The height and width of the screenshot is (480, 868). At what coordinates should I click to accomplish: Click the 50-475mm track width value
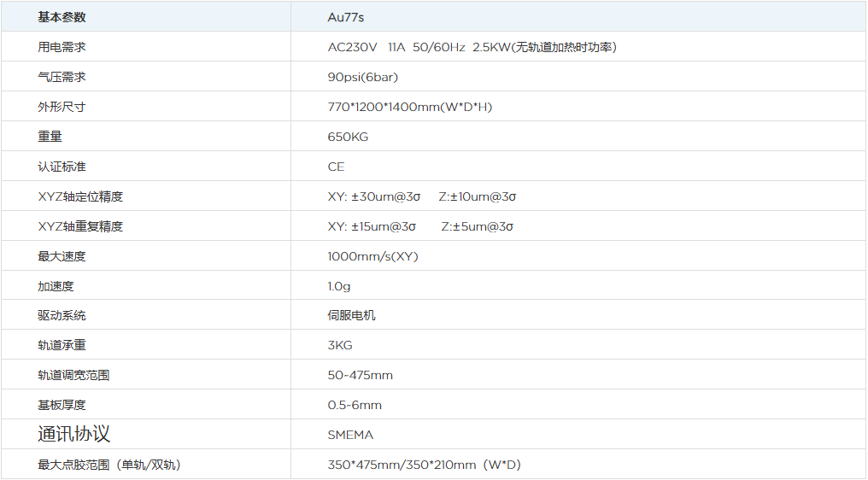click(360, 375)
